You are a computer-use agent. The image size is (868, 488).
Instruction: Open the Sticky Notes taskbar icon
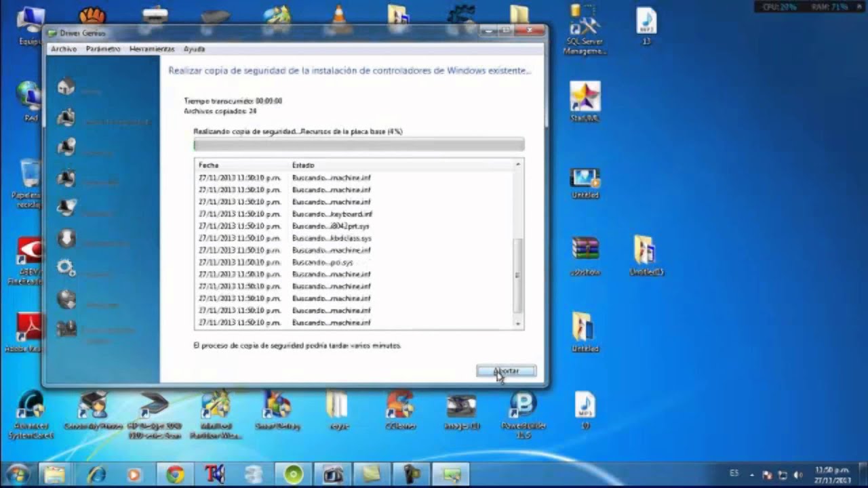[372, 474]
